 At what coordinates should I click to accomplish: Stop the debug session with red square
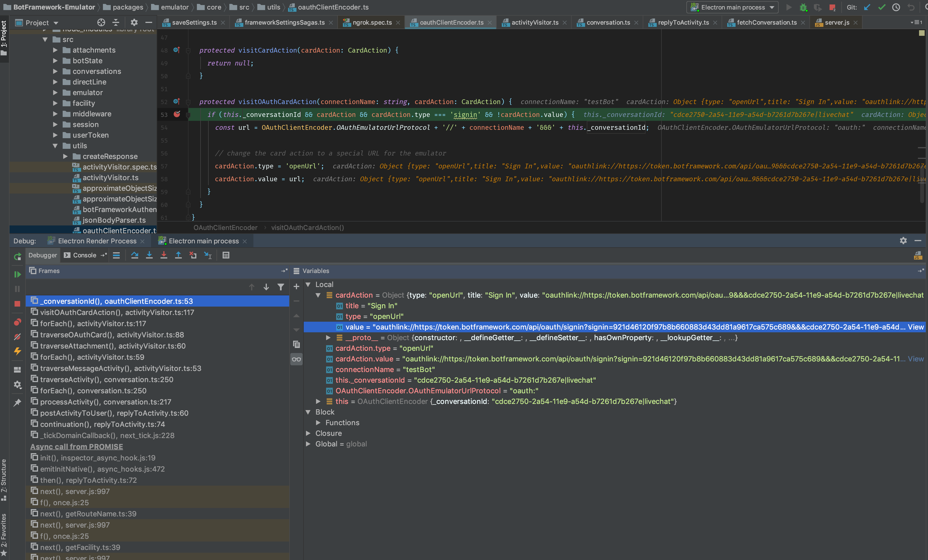[x=17, y=303]
